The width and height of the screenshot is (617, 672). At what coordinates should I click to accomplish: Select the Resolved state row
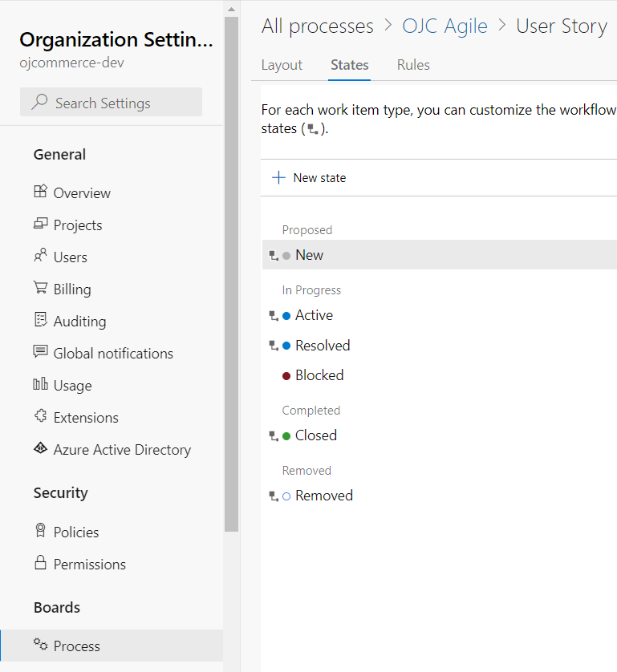[440, 346]
